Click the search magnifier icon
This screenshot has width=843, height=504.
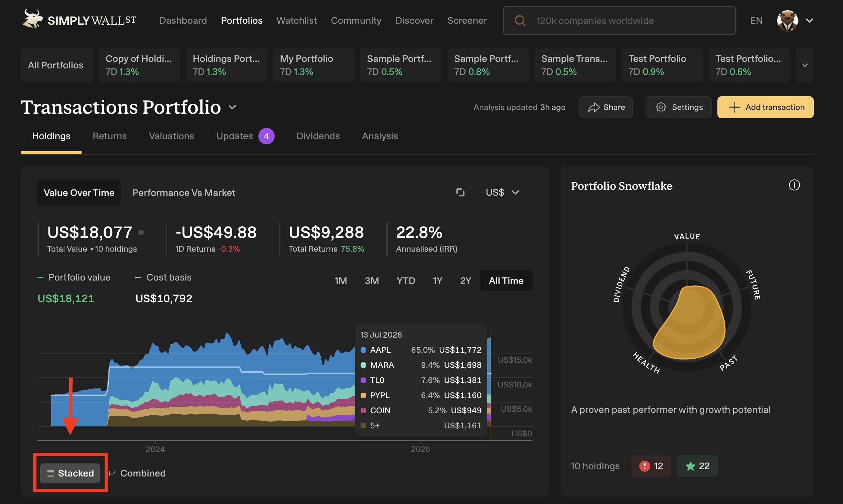(520, 21)
